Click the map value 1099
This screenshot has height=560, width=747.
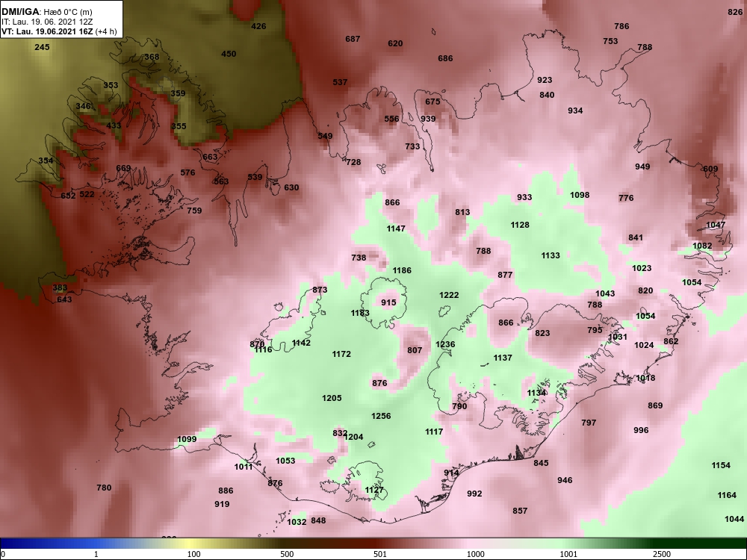point(186,439)
